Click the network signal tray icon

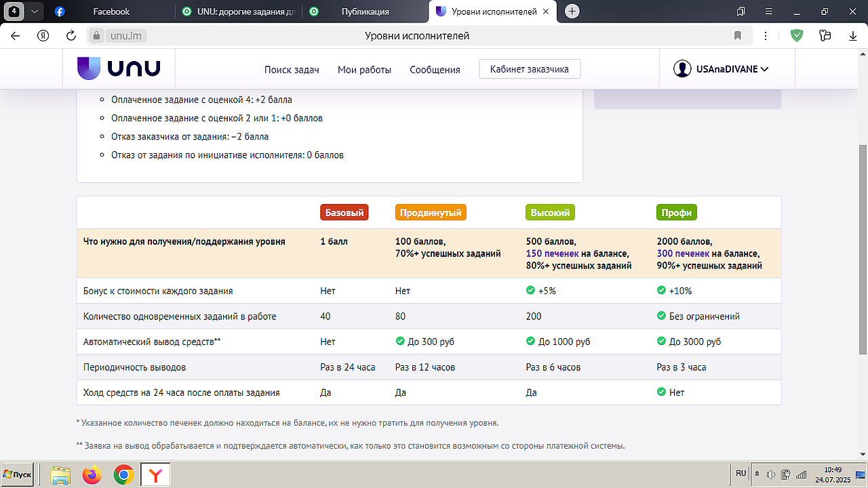[x=801, y=474]
